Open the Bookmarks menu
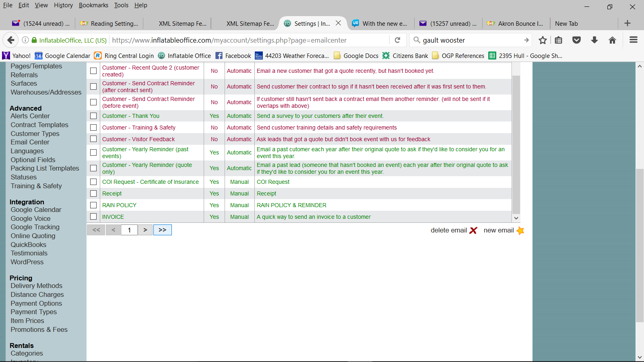This screenshot has width=644, height=362. (x=93, y=5)
